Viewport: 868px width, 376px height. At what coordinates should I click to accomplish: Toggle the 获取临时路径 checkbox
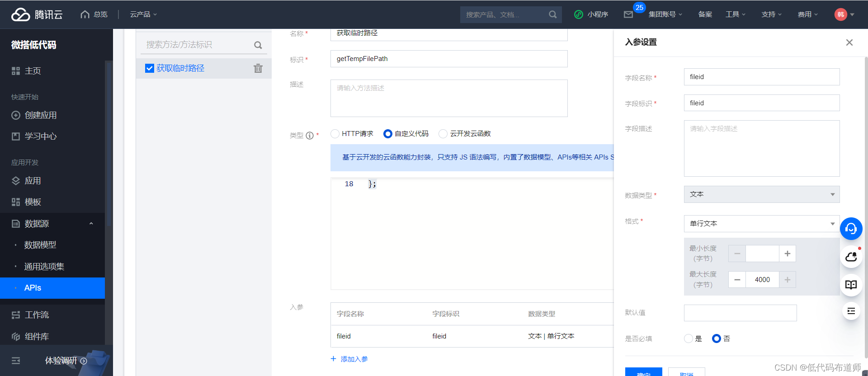(150, 68)
